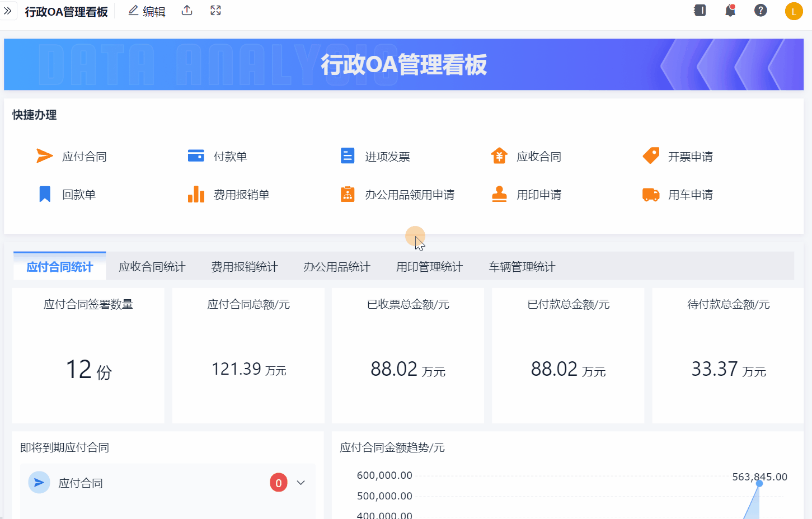Open the 付款单 card icon

coord(196,156)
